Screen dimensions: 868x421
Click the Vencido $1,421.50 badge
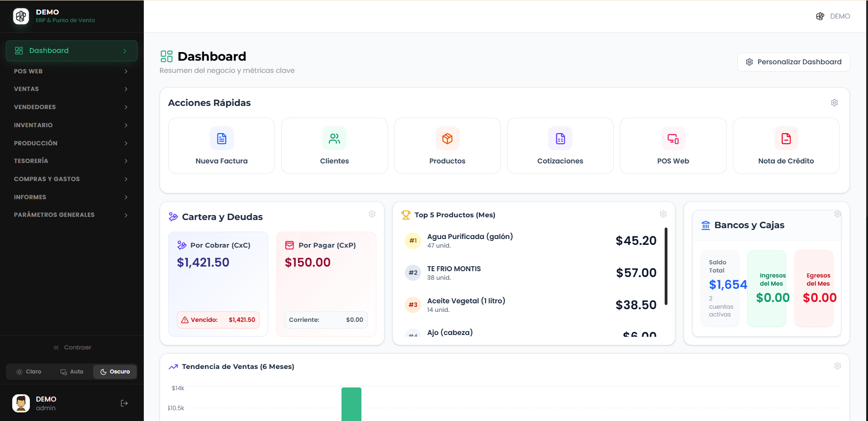click(218, 320)
